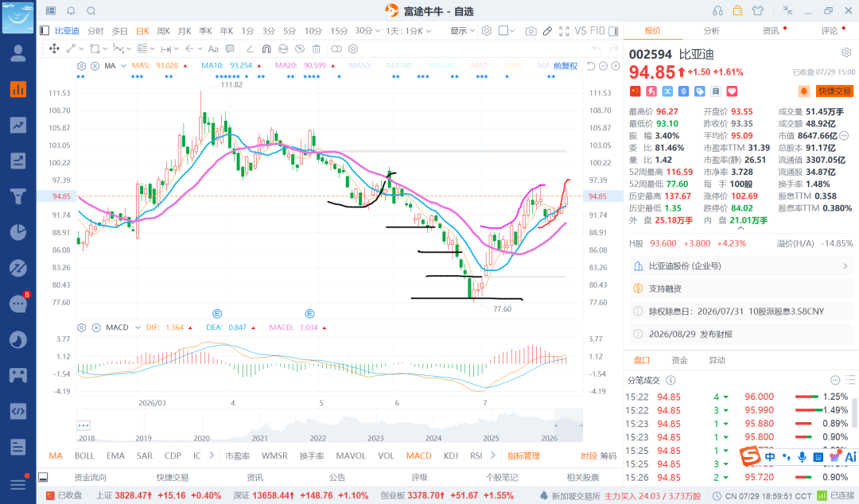Click the 快捷交易 quick trade button
The height and width of the screenshot is (504, 859).
834,91
